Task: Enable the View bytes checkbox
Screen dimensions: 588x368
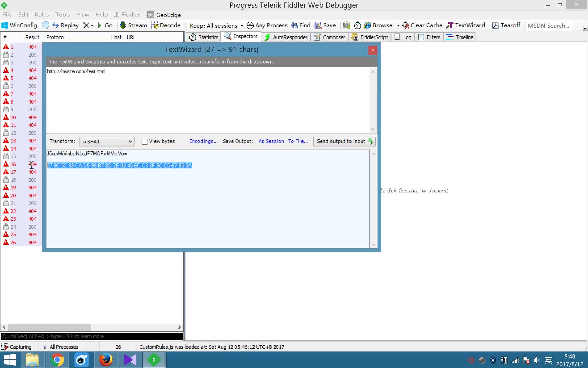Action: pyautogui.click(x=145, y=142)
